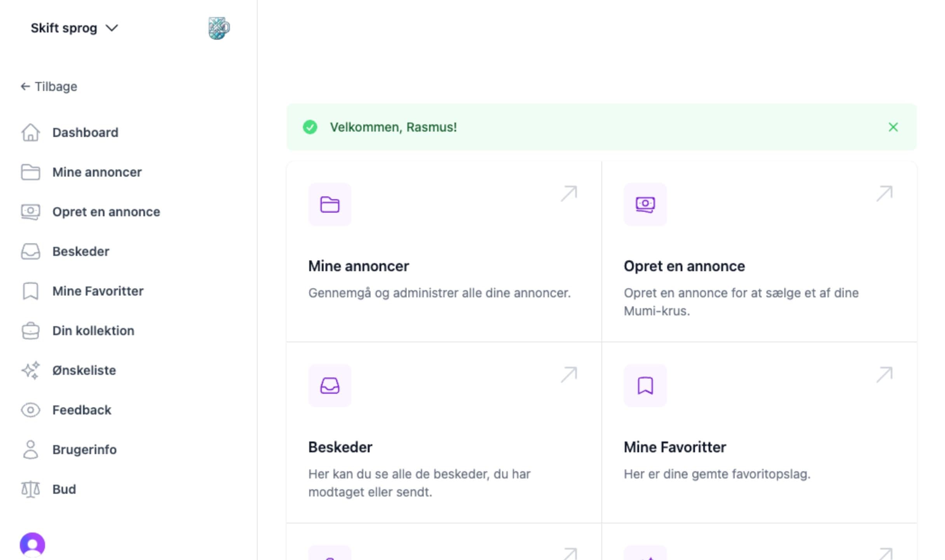Open the user avatar profile menu

[32, 544]
